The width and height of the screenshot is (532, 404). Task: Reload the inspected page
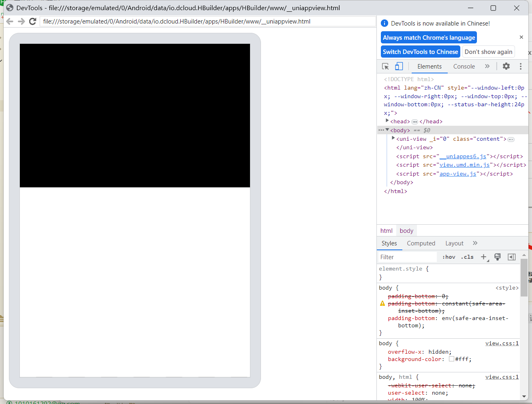(x=33, y=21)
